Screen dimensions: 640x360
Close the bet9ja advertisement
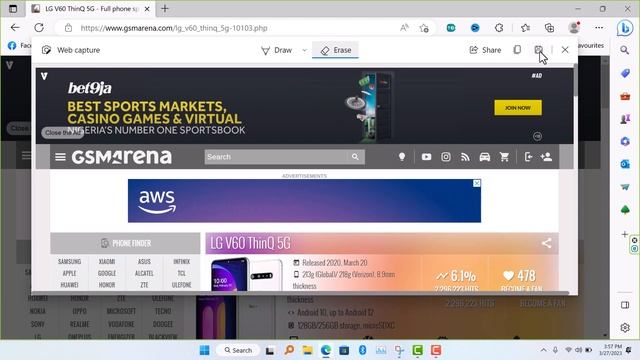tap(62, 133)
